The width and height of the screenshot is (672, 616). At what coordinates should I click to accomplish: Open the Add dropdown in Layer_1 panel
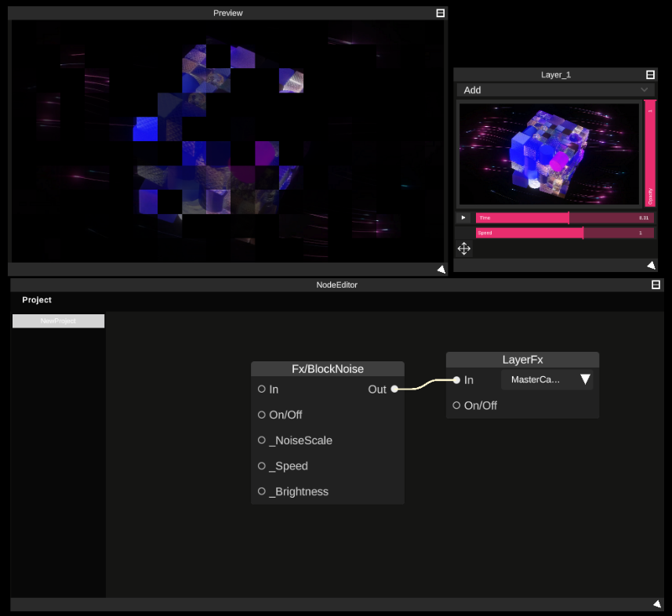556,90
